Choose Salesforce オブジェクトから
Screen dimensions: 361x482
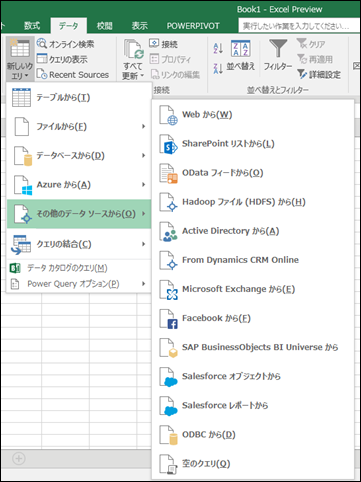253,376
